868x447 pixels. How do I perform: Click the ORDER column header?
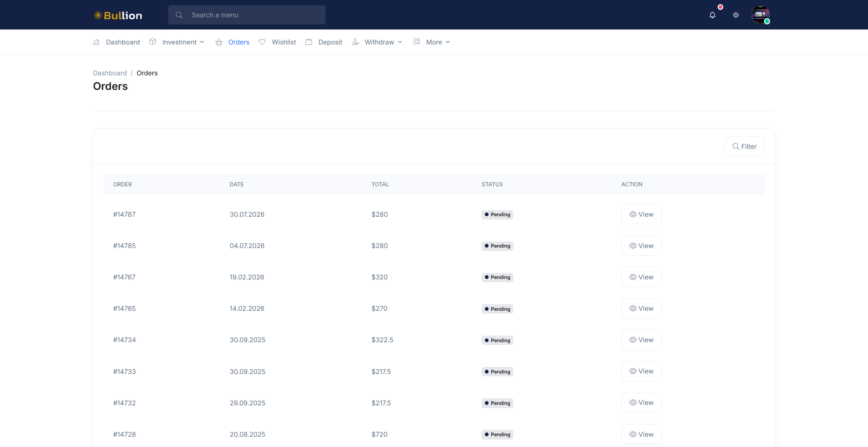[122, 184]
